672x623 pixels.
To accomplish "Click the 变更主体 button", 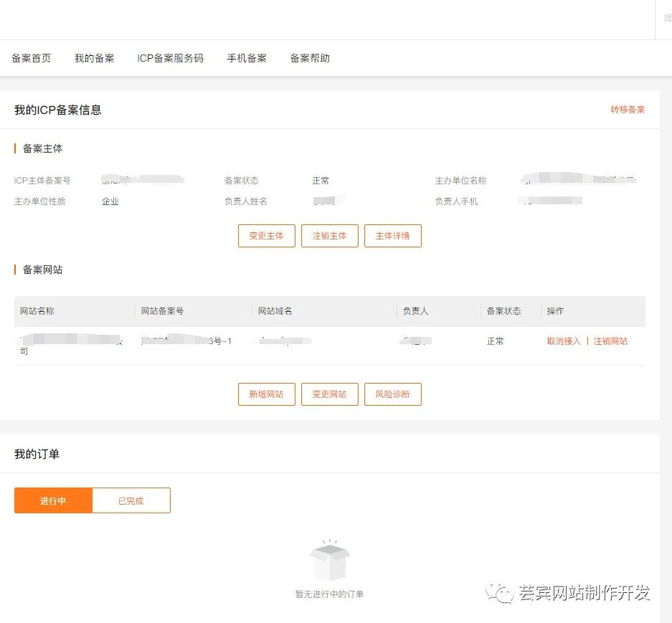I will pos(266,236).
